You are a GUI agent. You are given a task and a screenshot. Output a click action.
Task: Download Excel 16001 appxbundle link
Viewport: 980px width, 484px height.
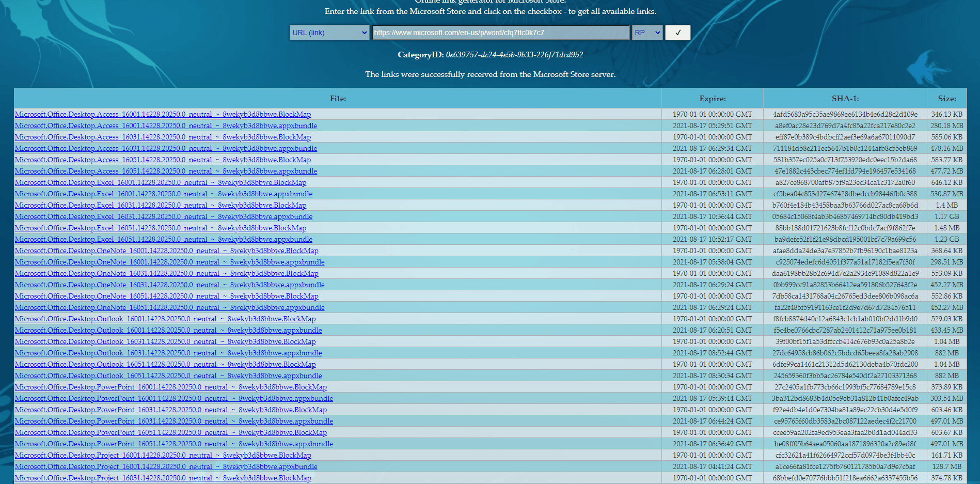point(164,194)
